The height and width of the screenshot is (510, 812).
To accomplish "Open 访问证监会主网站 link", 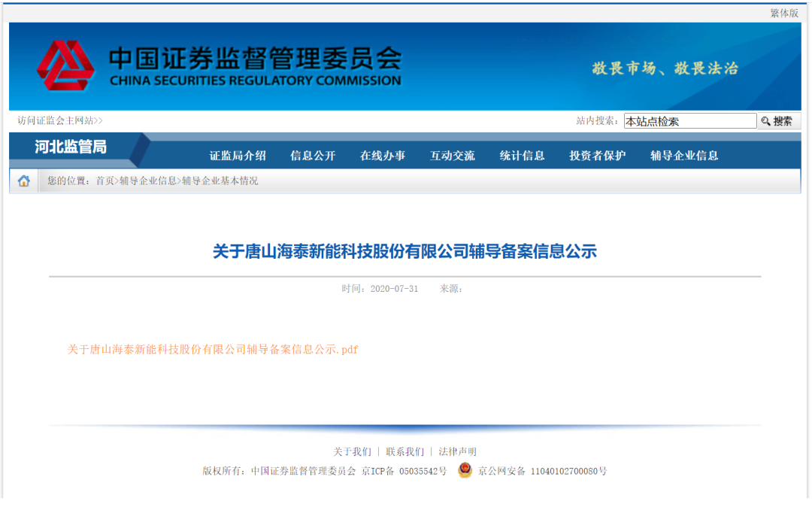I will [60, 121].
